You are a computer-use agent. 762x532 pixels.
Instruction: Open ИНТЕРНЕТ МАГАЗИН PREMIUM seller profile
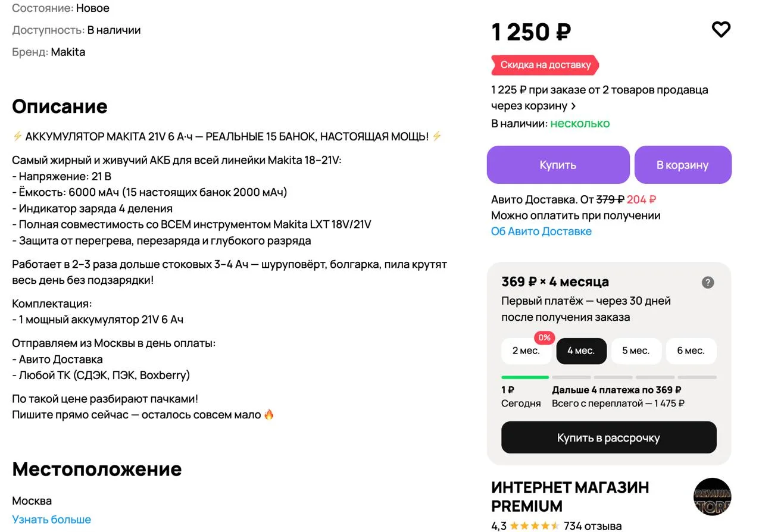click(x=570, y=496)
